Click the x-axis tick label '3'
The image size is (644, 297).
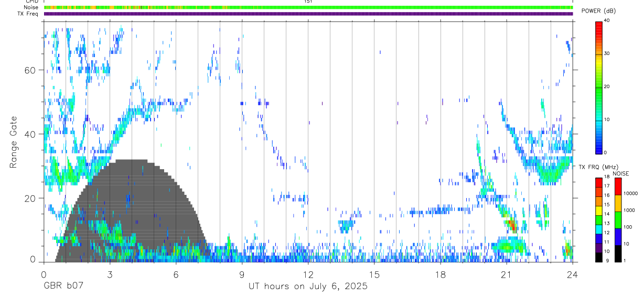click(x=110, y=274)
